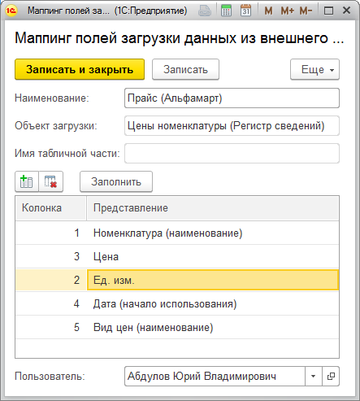360x401 pixels.
Task: Add a new column row icon
Action: pyautogui.click(x=27, y=182)
